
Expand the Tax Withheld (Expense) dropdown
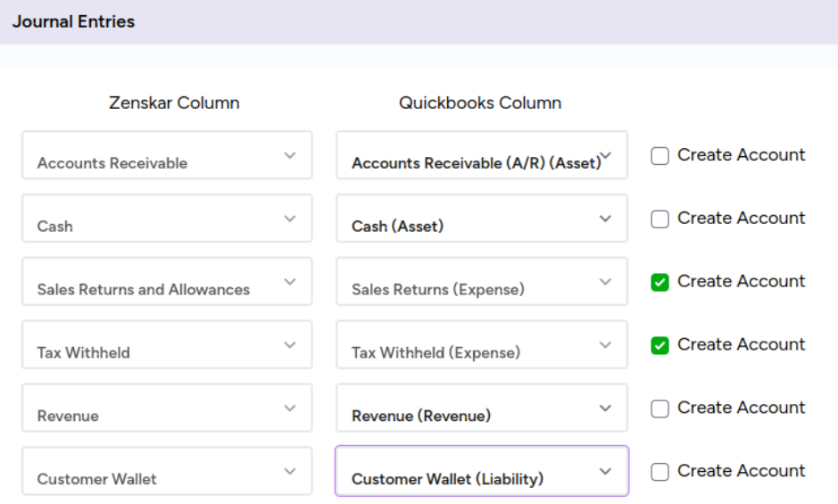point(482,345)
